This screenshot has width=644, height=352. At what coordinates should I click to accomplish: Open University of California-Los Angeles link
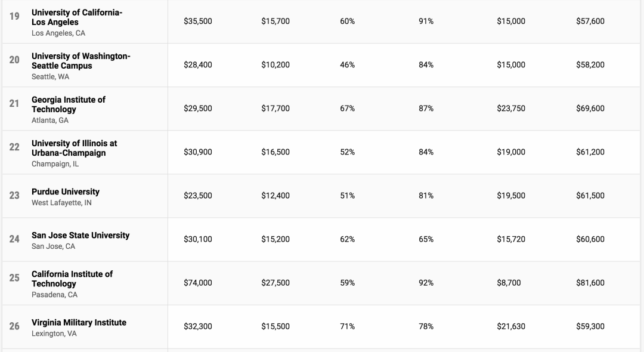(x=76, y=17)
